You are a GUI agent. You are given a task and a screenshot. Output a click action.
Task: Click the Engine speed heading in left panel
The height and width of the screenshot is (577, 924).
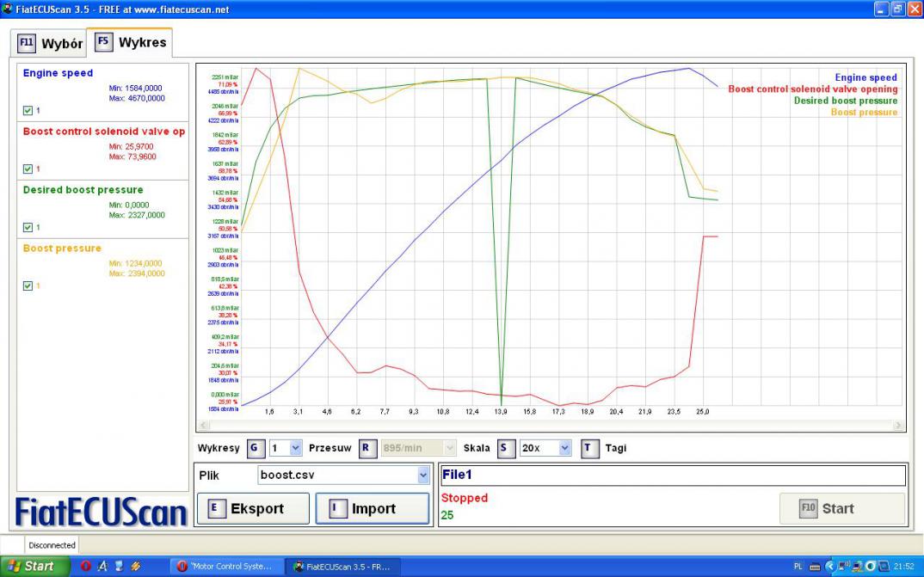coord(58,73)
